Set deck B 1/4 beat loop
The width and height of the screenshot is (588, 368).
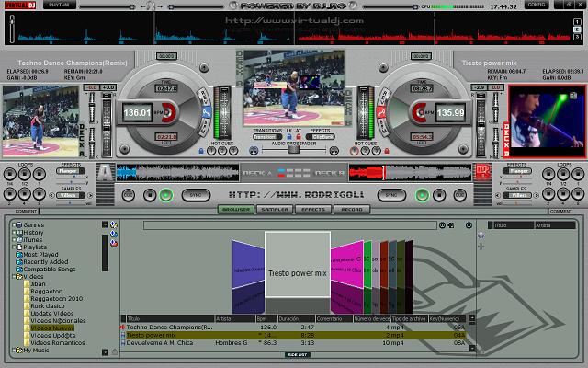[548, 174]
